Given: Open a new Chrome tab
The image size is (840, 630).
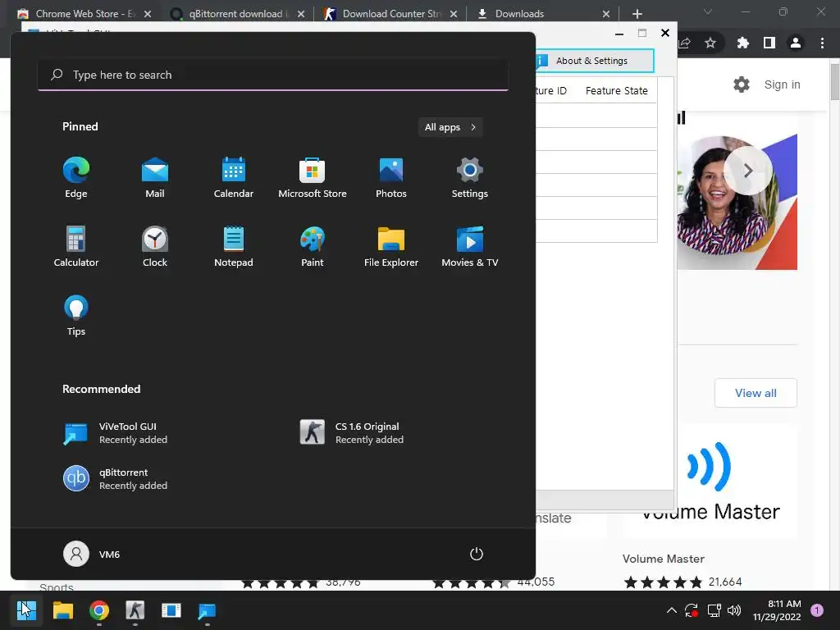Looking at the screenshot, I should click(637, 14).
